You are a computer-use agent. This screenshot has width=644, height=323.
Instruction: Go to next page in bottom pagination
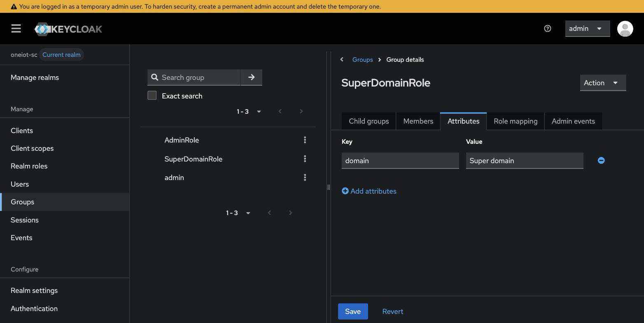pyautogui.click(x=290, y=213)
